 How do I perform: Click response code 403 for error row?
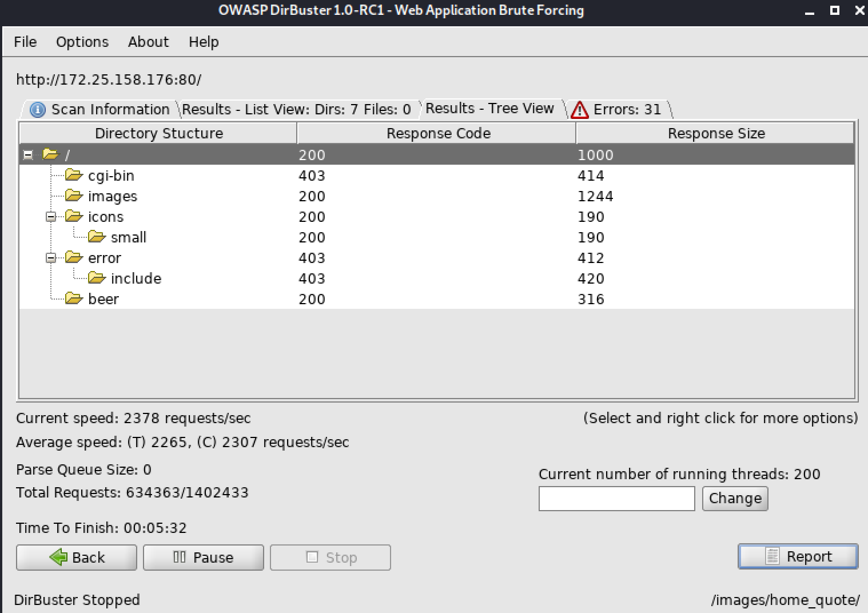pos(312,258)
